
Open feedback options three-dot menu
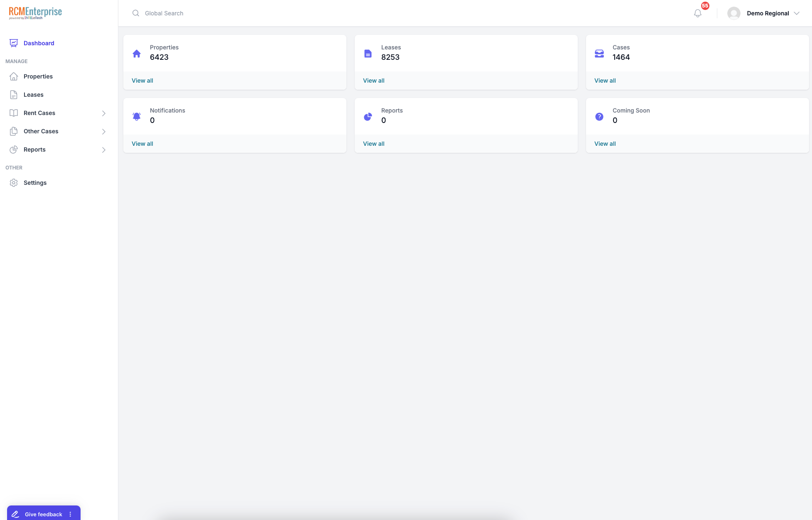tap(70, 514)
